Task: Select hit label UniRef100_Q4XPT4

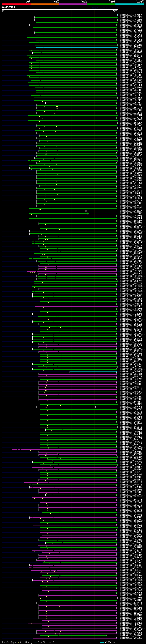Action: pyautogui.click(x=131, y=128)
